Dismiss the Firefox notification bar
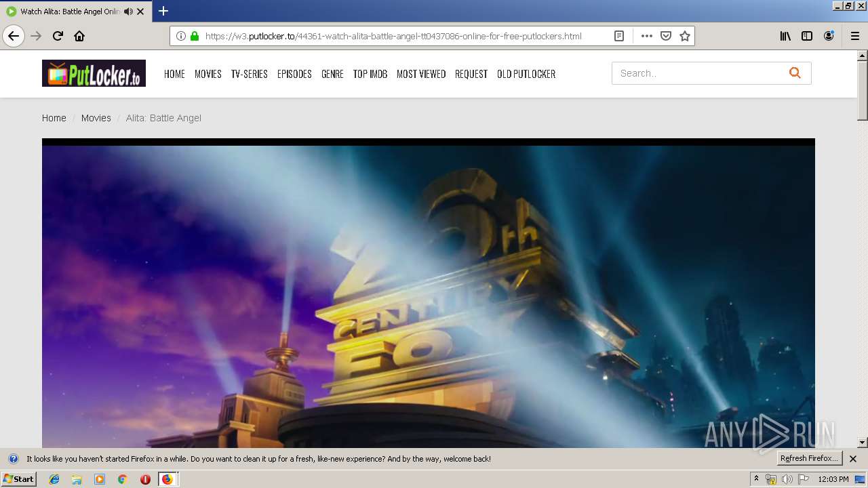 point(853,459)
